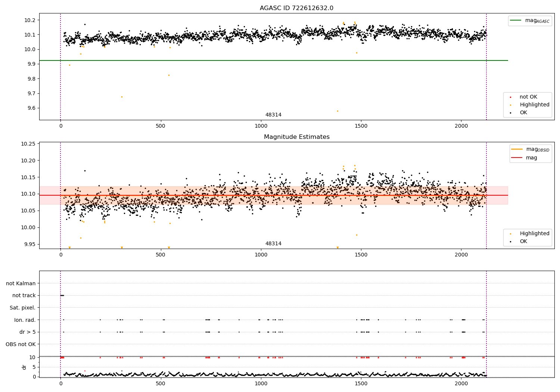Viewport: 560px width, 392px height.
Task: Click the "not Kalman" axis label
Action: [x=21, y=283]
